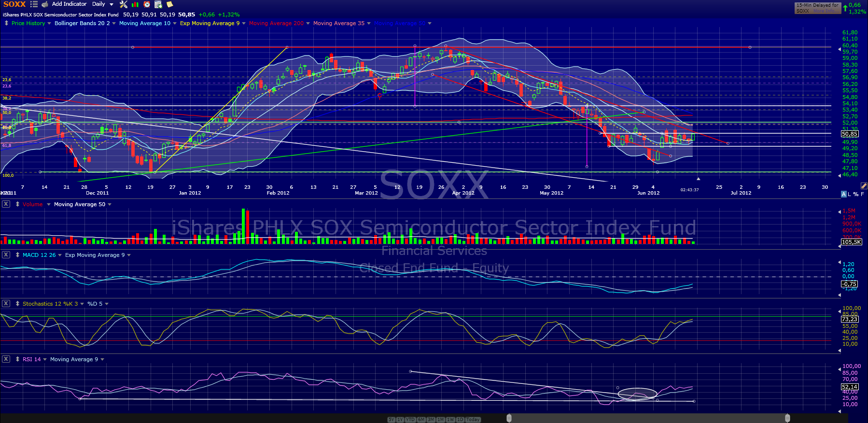Set chart range to 1Y
This screenshot has height=423, width=868.
click(400, 420)
